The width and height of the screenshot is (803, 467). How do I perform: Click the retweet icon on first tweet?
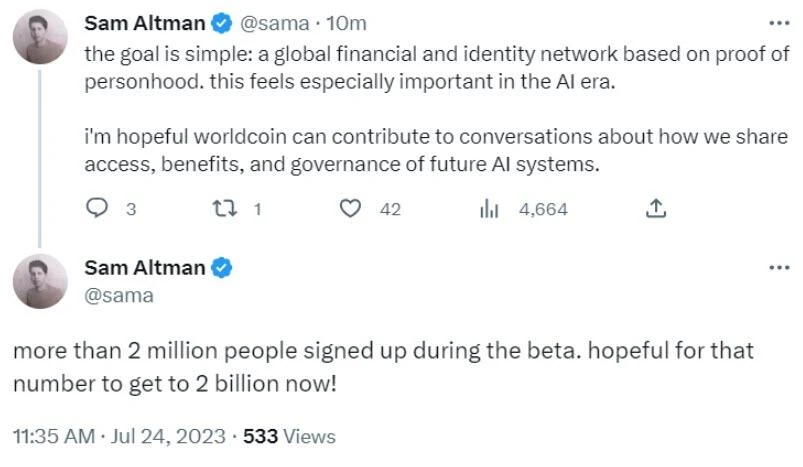coord(225,209)
